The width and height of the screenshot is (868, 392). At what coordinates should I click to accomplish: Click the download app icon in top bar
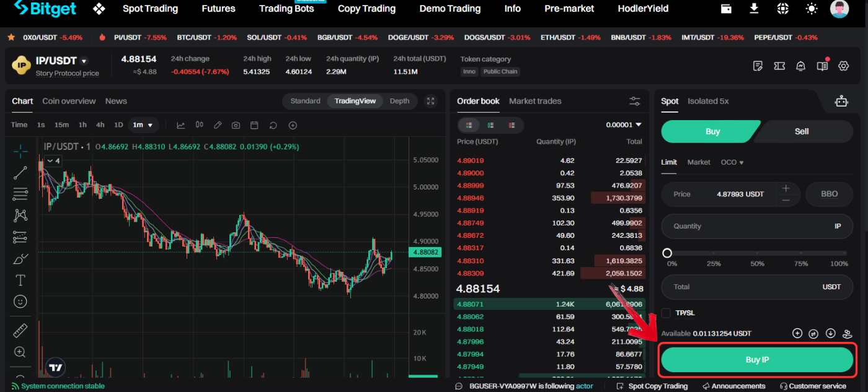click(754, 8)
